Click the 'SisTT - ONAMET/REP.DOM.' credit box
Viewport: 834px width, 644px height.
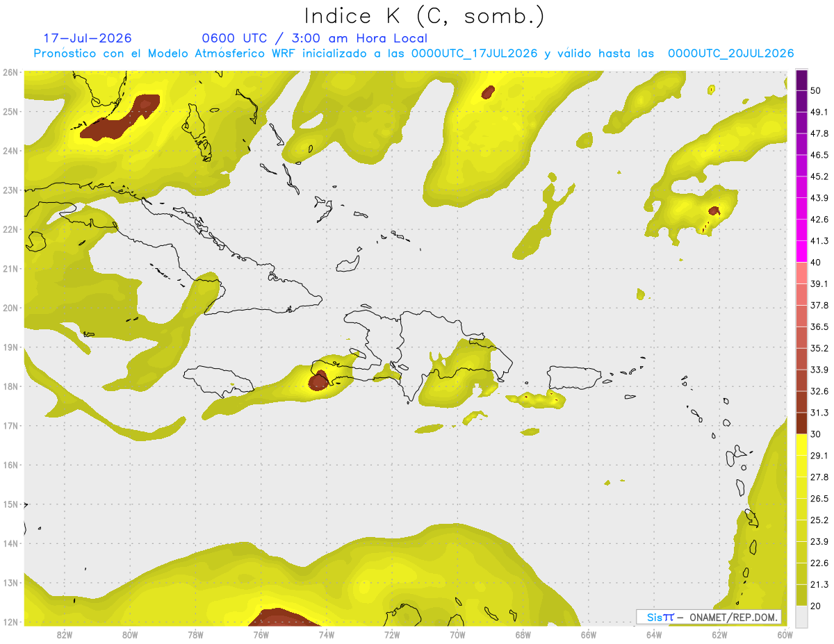(709, 617)
